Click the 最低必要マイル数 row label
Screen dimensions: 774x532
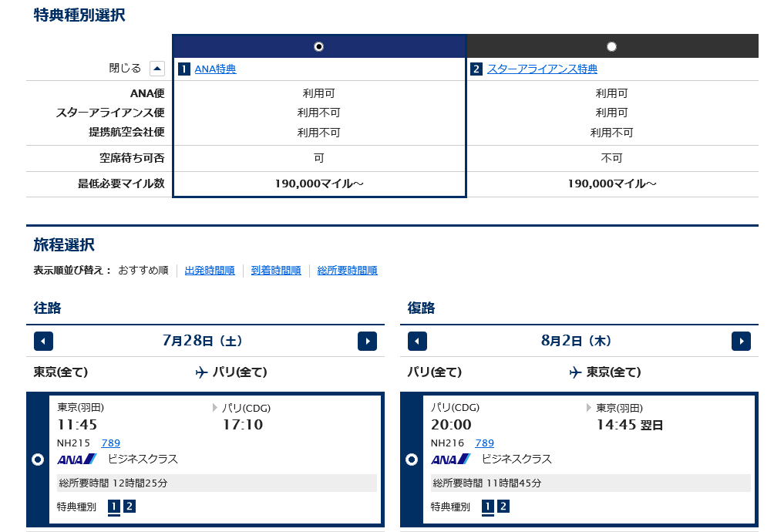121,184
